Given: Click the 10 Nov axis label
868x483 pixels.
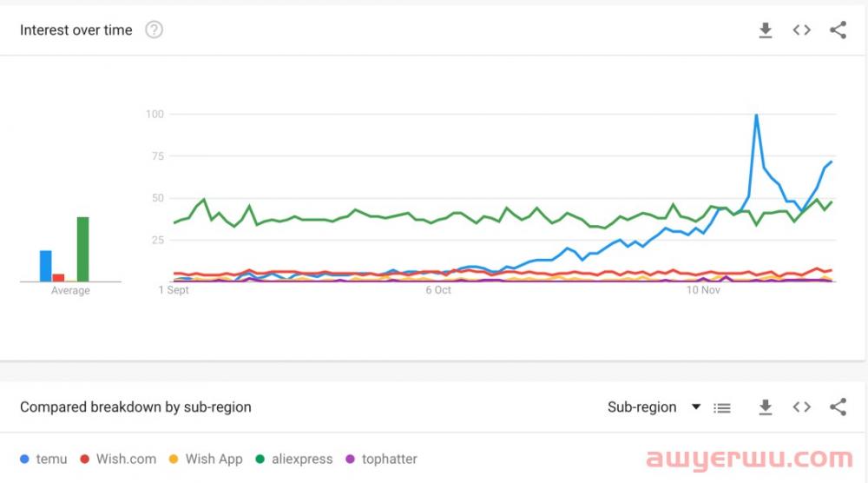Looking at the screenshot, I should click(x=703, y=290).
